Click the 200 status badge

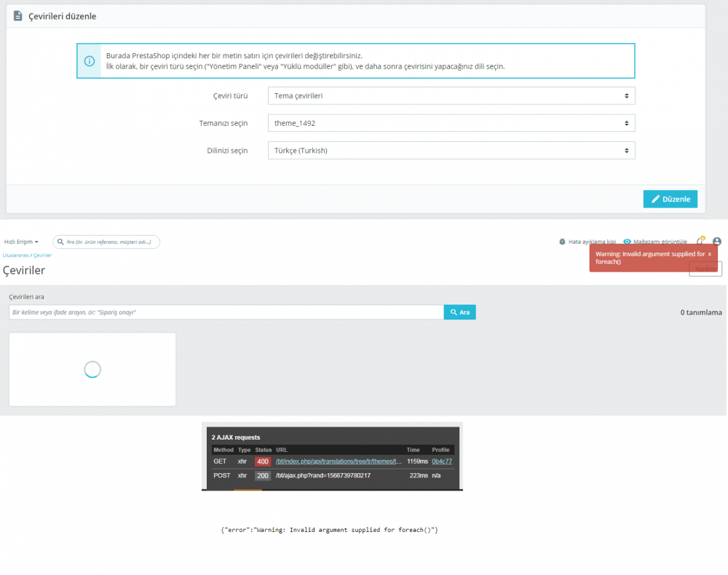point(263,476)
